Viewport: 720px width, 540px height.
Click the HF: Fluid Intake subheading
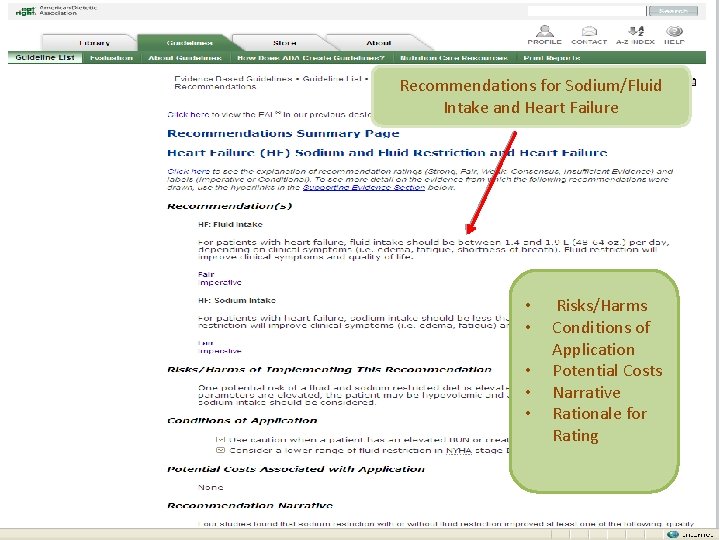pos(231,225)
